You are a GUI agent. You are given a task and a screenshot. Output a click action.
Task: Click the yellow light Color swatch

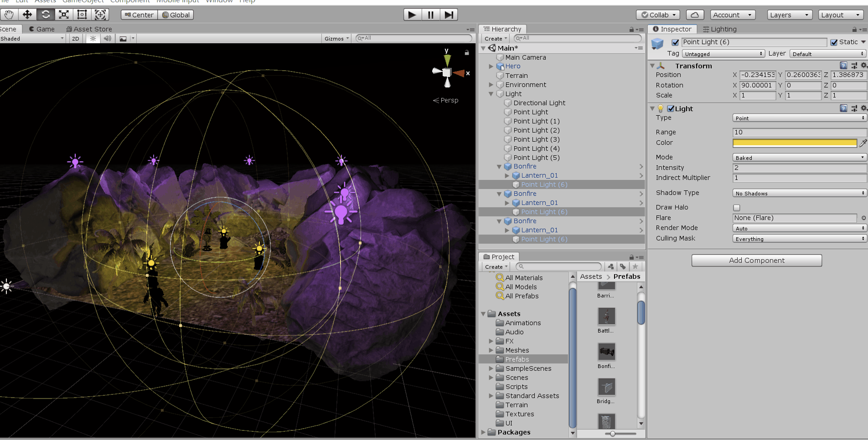click(794, 143)
